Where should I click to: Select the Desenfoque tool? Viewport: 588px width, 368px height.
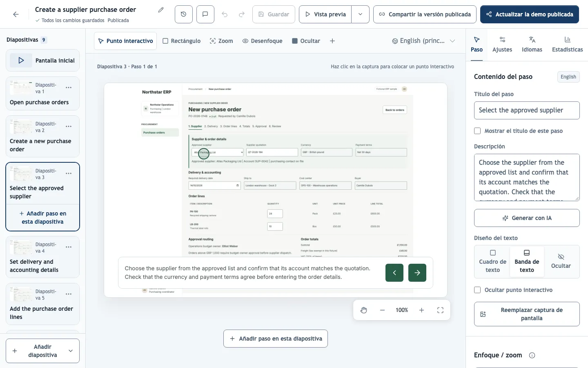click(263, 41)
